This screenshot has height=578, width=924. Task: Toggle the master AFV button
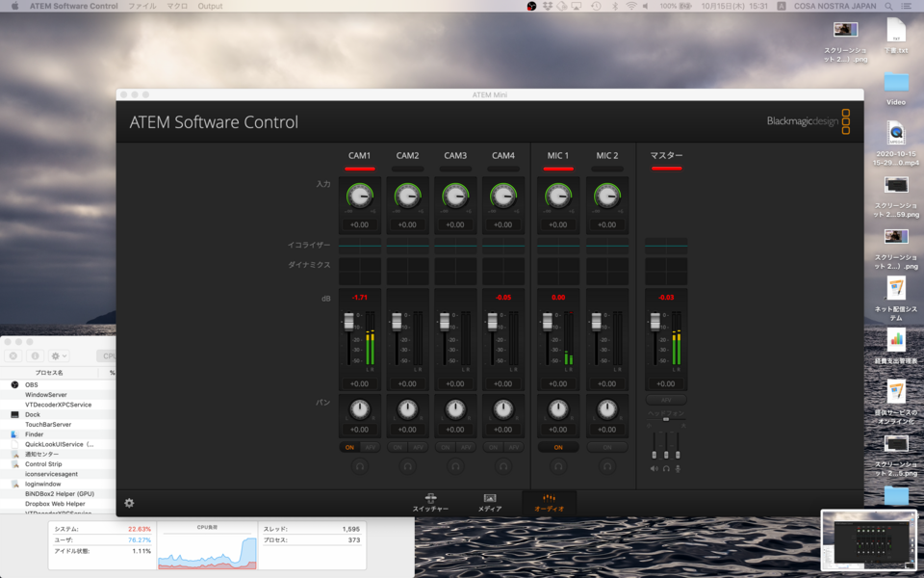pos(666,399)
